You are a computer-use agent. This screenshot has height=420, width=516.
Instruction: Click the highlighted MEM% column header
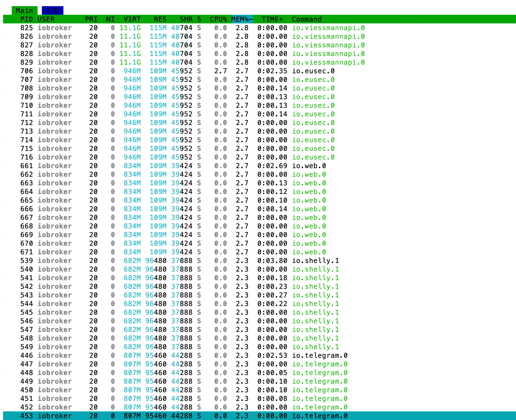[242, 19]
